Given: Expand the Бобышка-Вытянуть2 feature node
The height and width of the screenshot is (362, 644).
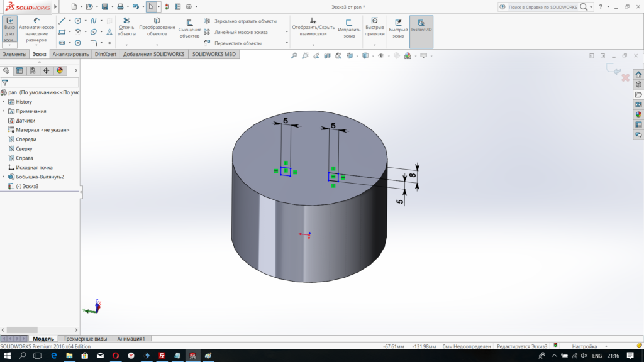Looking at the screenshot, I should (3, 177).
